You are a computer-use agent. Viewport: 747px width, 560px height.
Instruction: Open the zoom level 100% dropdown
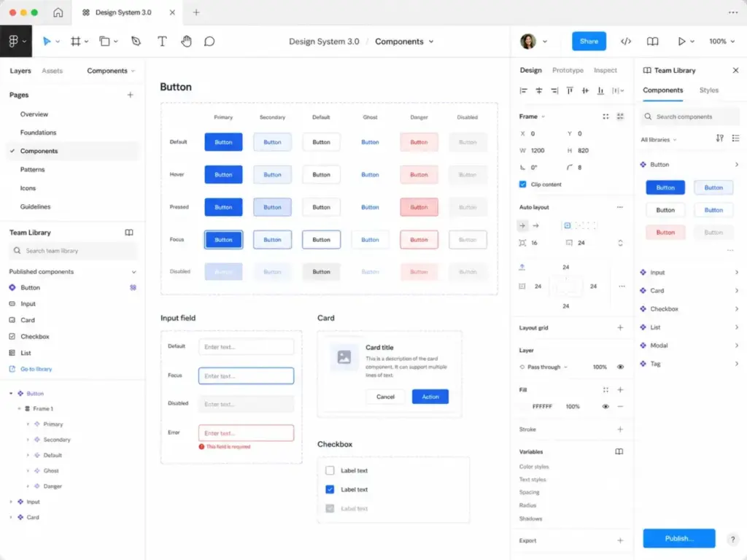pyautogui.click(x=721, y=42)
